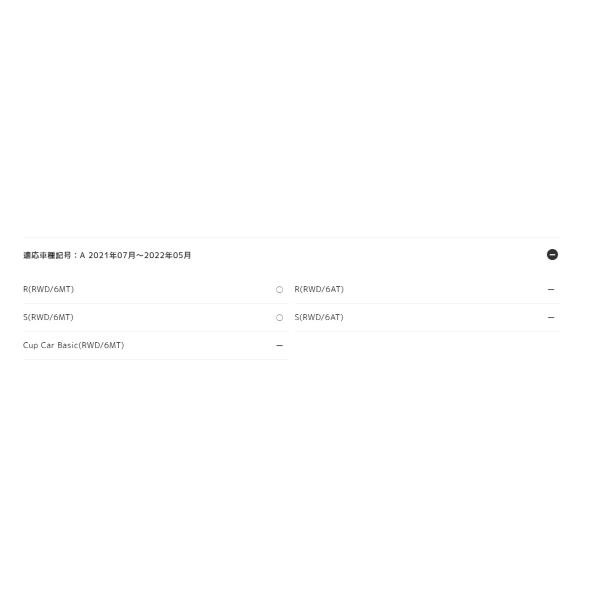Image resolution: width=600 pixels, height=600 pixels.
Task: Collapse the 適応車種記号 A section
Action: pos(552,255)
